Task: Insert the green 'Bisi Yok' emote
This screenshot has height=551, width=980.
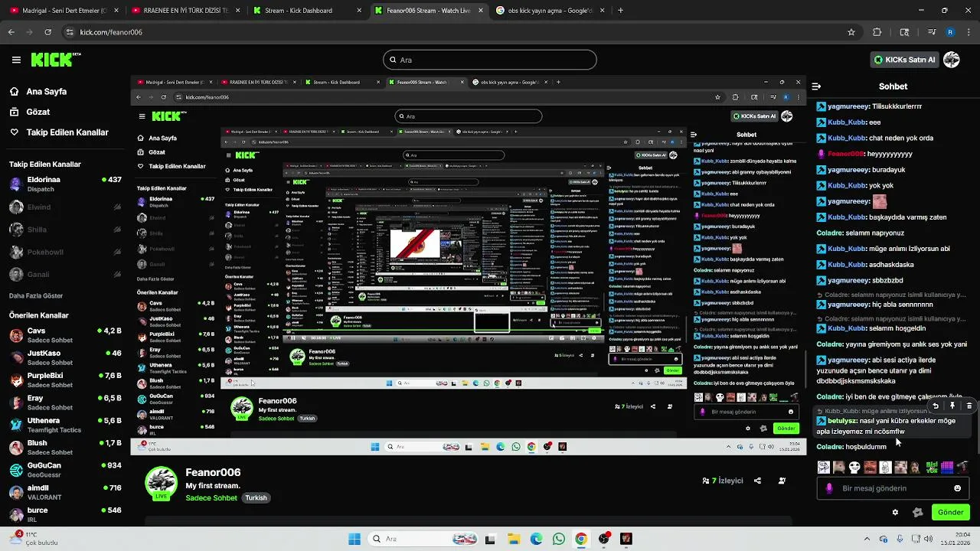Action: [932, 467]
